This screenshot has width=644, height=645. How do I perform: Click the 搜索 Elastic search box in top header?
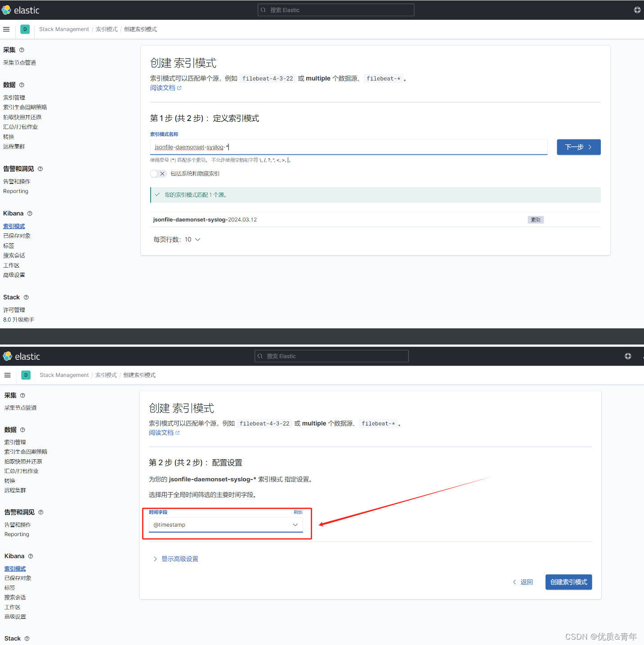pos(336,10)
